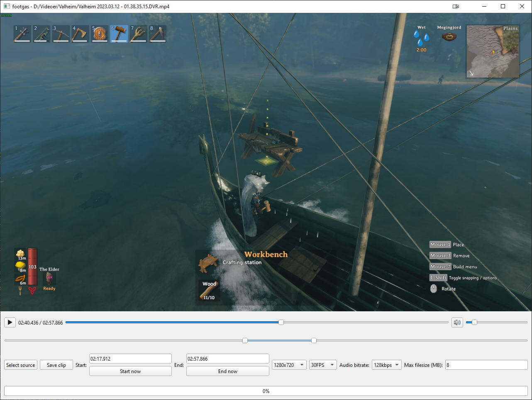Click the 6m food icon
Viewport: 532px width, 400px height.
21,279
